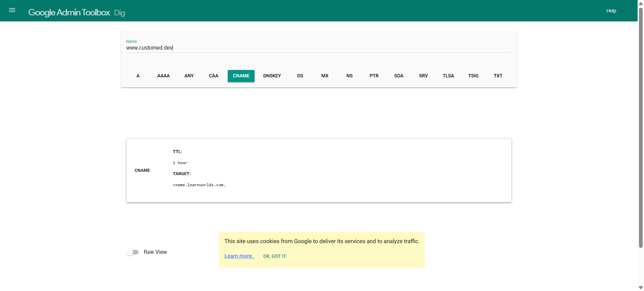644x291 pixels.
Task: Select the TSIG record type
Action: 473,76
